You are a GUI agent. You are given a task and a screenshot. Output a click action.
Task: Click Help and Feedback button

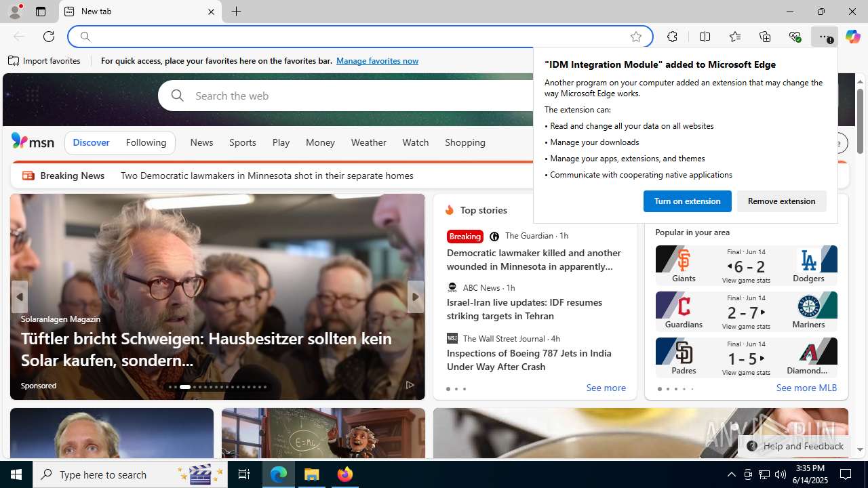(x=795, y=446)
